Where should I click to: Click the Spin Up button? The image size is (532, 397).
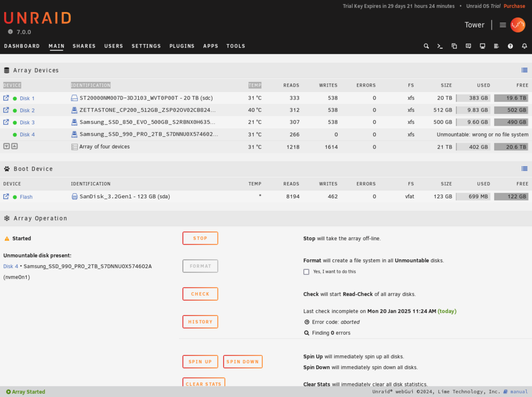click(200, 362)
